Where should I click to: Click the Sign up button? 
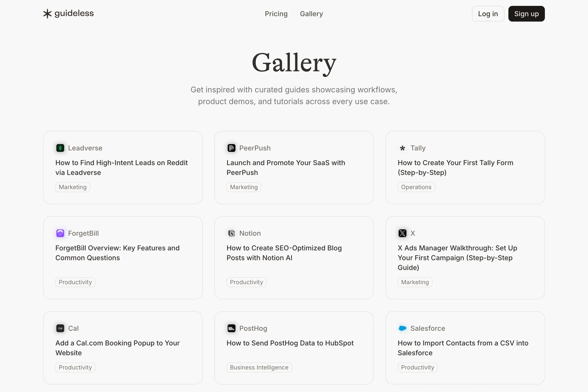pos(526,14)
